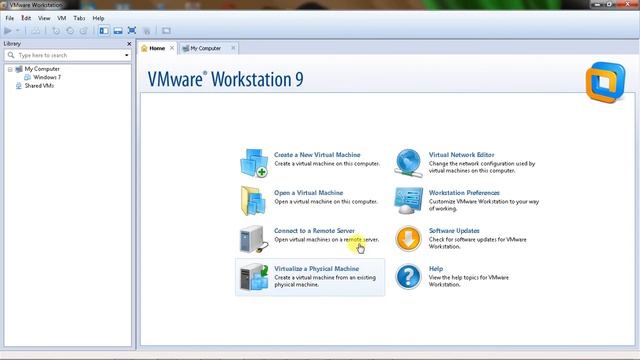Click the Virtualize a Physical Machine icon
640x360 pixels.
click(254, 277)
